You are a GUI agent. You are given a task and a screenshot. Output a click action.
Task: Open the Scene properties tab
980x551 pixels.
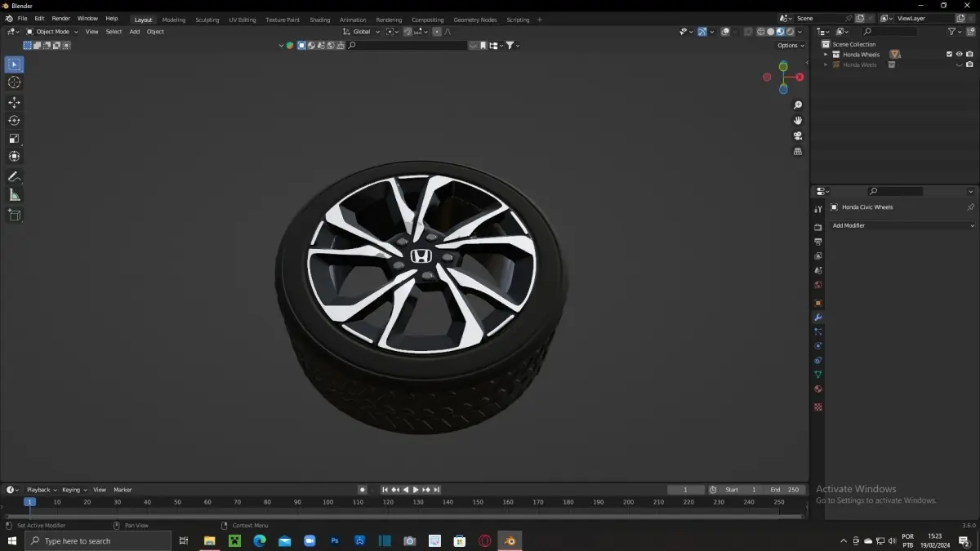[x=817, y=270]
